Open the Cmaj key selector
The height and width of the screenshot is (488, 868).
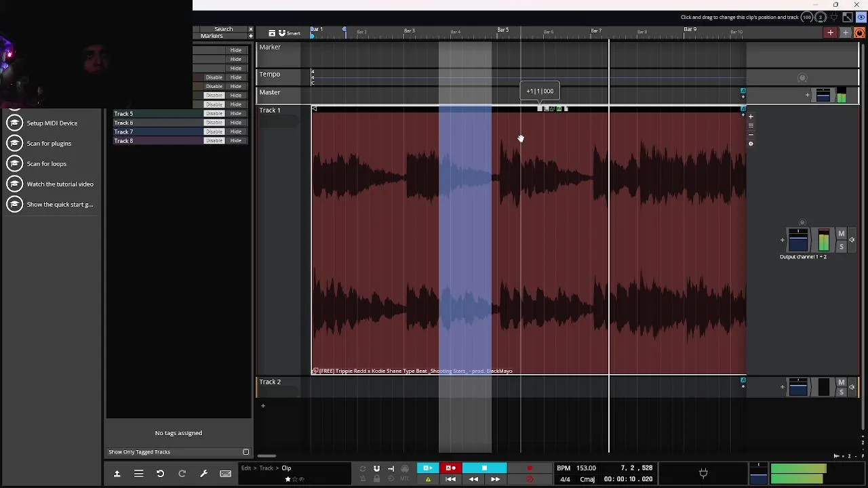587,479
